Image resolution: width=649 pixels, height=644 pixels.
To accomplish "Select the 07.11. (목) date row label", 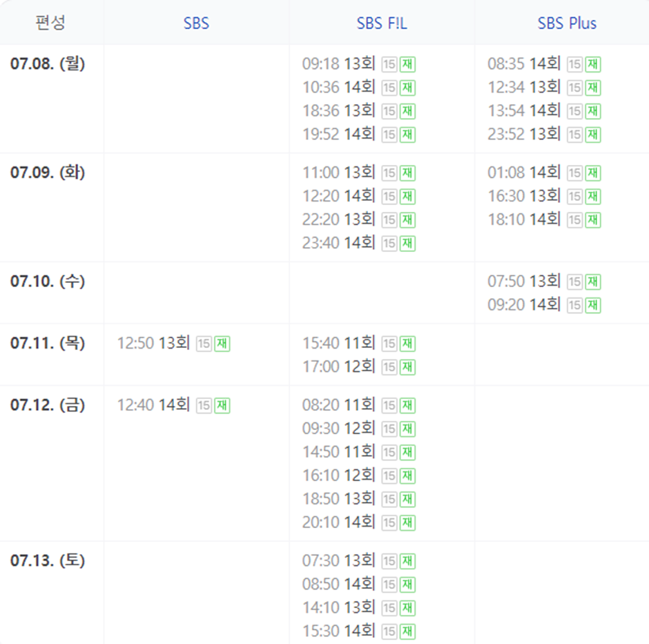I will [48, 343].
